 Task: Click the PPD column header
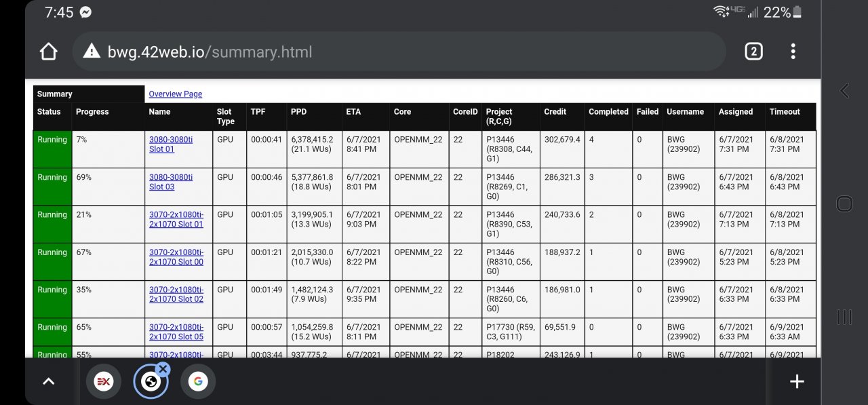click(x=298, y=112)
